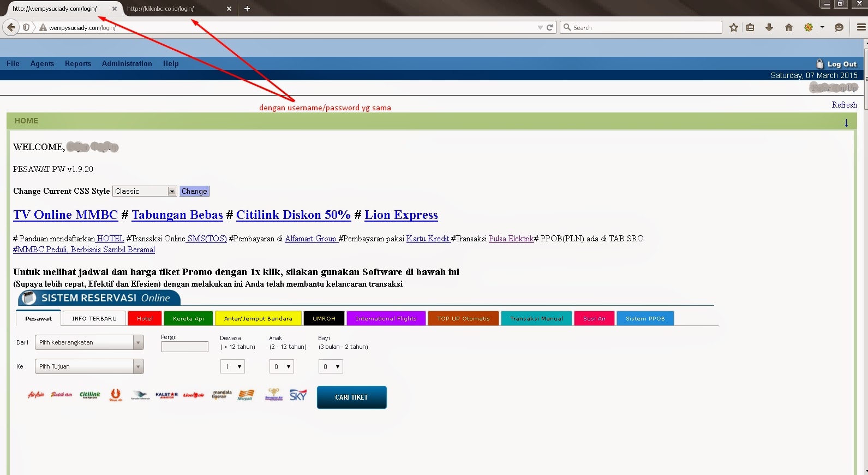Viewport: 868px width, 475px height.
Task: Open the HOTEL registration guide link
Action: (x=110, y=239)
